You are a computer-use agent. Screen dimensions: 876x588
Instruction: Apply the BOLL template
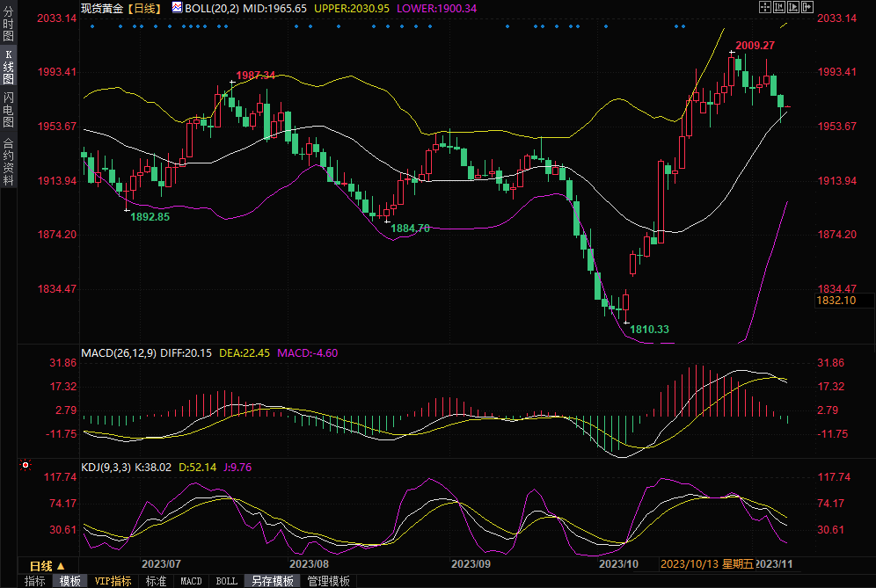click(226, 581)
